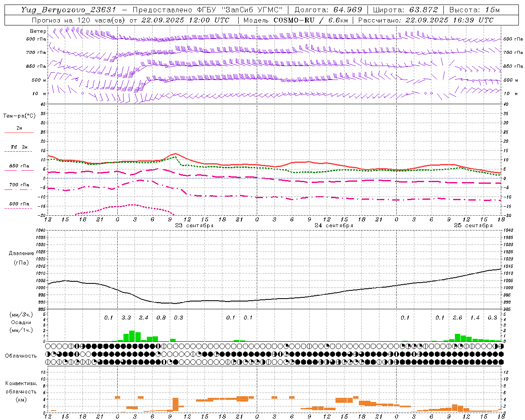Select the (мм/1ч.) unit label
The height and width of the screenshot is (420, 525).
21,330
